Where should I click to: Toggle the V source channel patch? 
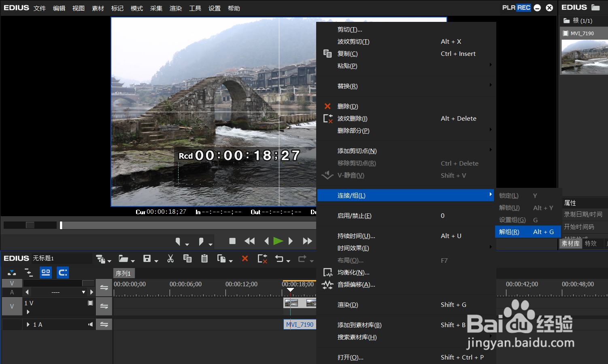click(12, 283)
